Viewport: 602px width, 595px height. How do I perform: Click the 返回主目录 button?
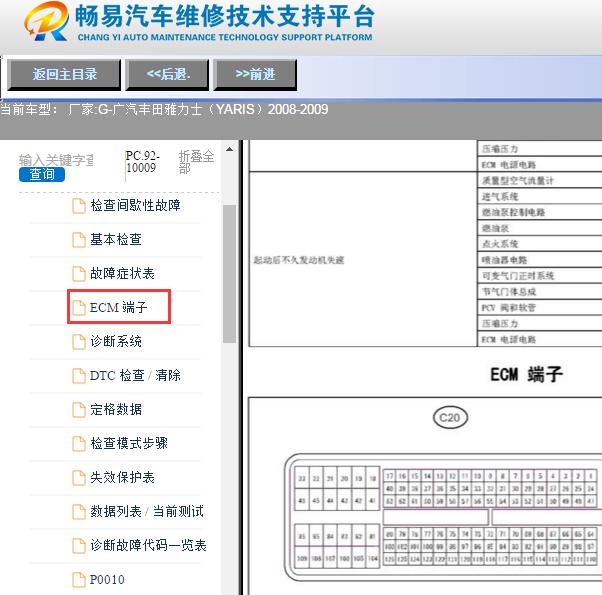pyautogui.click(x=64, y=74)
